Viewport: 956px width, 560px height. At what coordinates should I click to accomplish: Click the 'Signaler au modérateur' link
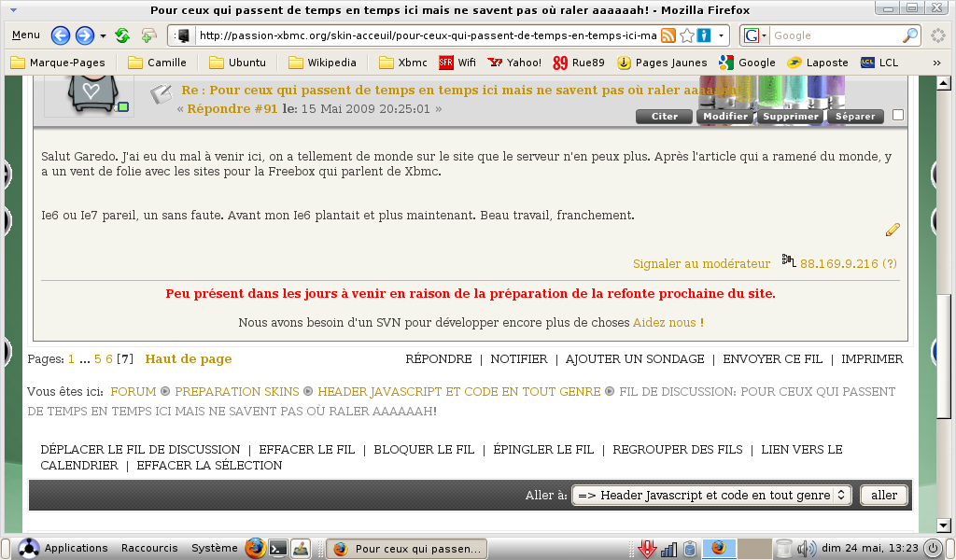701,264
